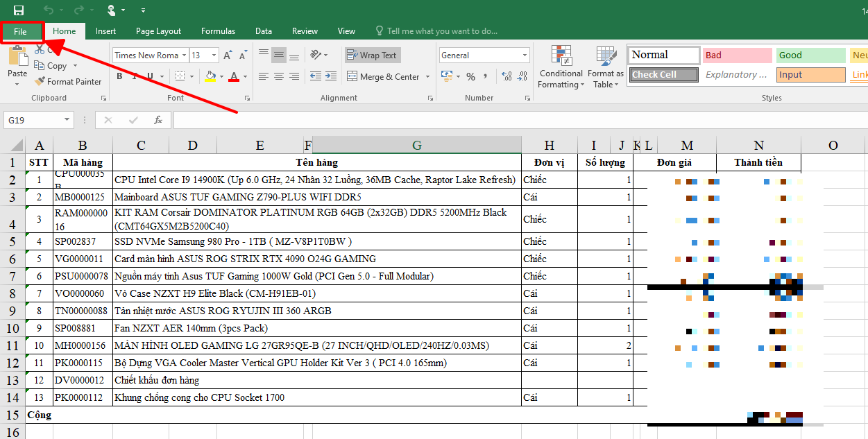The width and height of the screenshot is (868, 439).
Task: Toggle Align Left for cell text
Action: (x=264, y=76)
